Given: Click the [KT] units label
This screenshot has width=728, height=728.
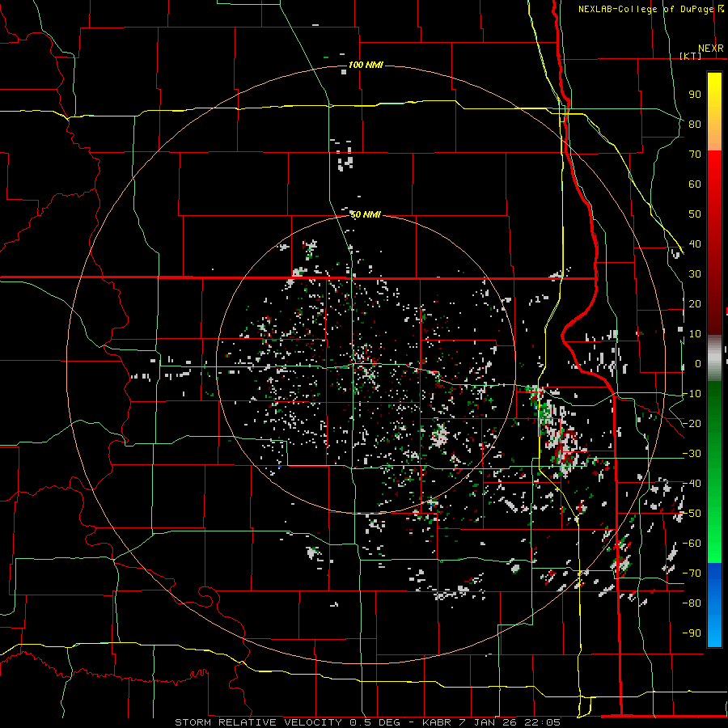Looking at the screenshot, I should click(x=691, y=56).
